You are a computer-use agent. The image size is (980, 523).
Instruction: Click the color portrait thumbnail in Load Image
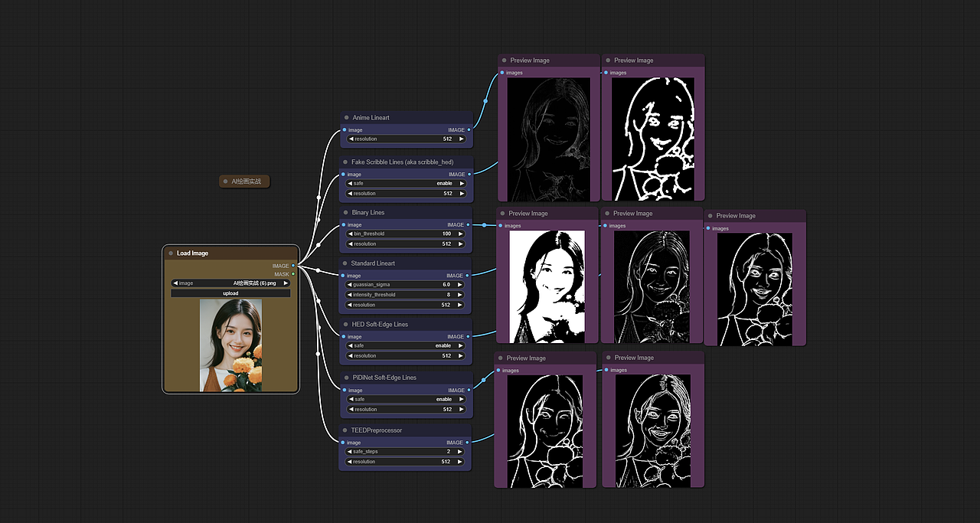[x=230, y=345]
